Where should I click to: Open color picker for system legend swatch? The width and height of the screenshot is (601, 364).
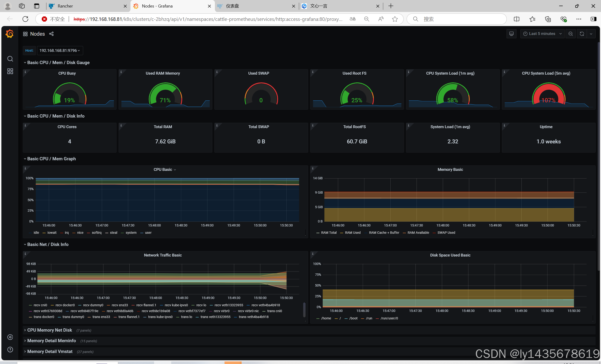pyautogui.click(x=122, y=233)
